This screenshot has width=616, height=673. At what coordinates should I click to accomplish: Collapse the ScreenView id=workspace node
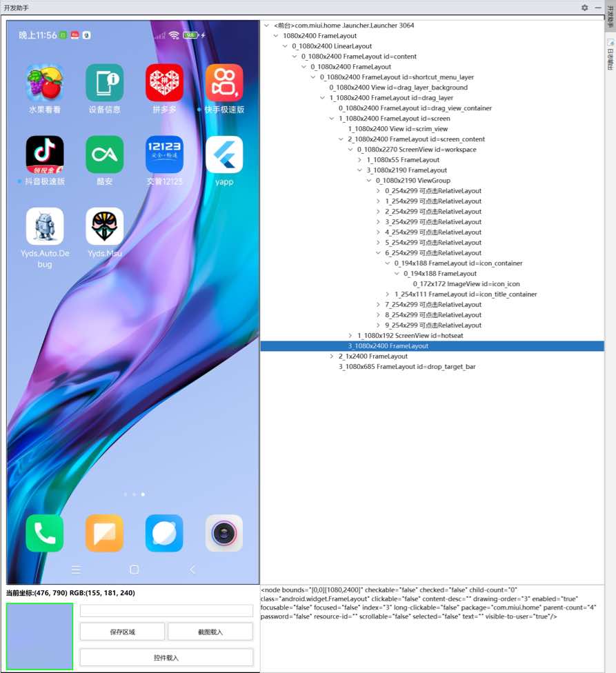(350, 150)
